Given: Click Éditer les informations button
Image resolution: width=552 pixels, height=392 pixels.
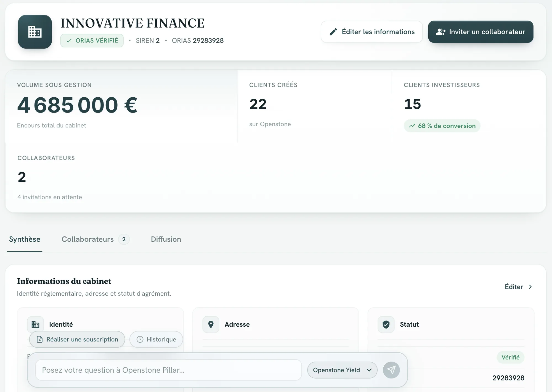Looking at the screenshot, I should [372, 32].
